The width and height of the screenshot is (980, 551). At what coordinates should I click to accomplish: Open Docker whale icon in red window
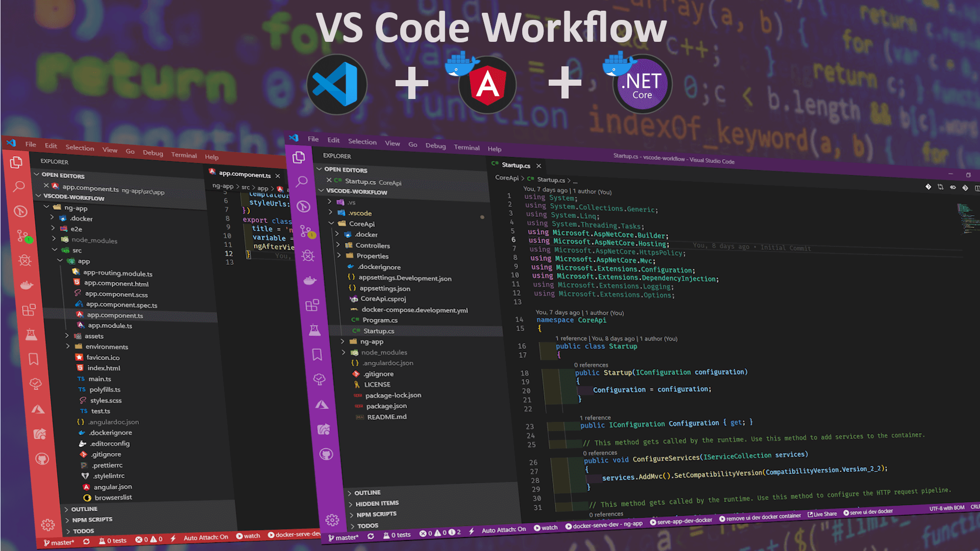tap(27, 285)
